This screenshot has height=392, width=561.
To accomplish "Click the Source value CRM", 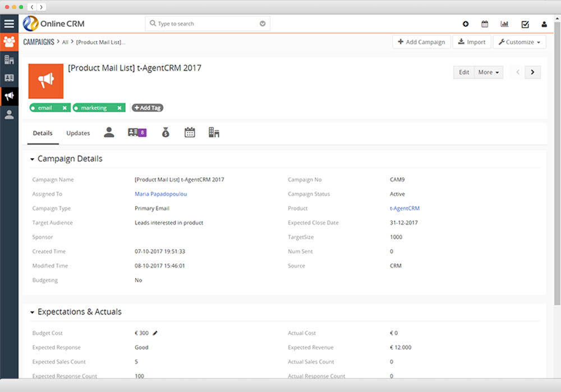I will [396, 266].
